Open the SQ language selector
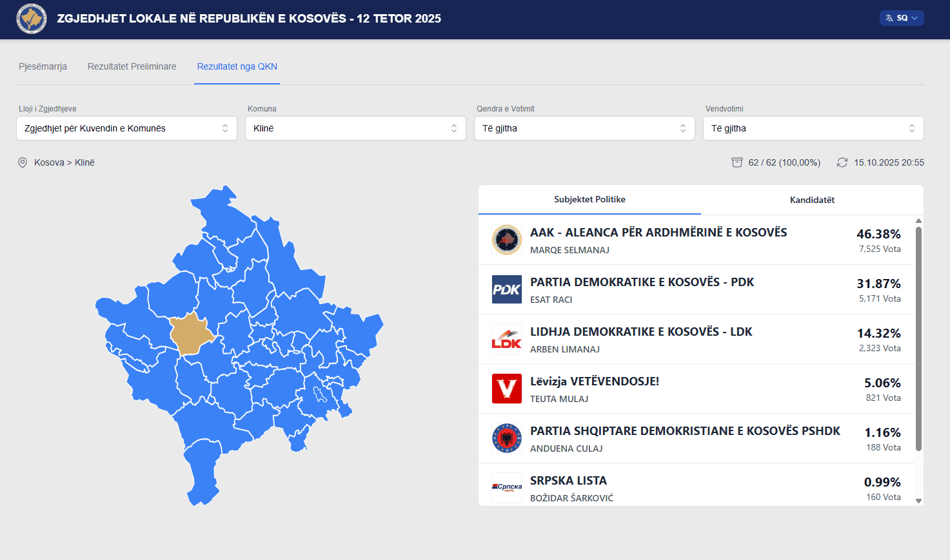 pos(902,18)
